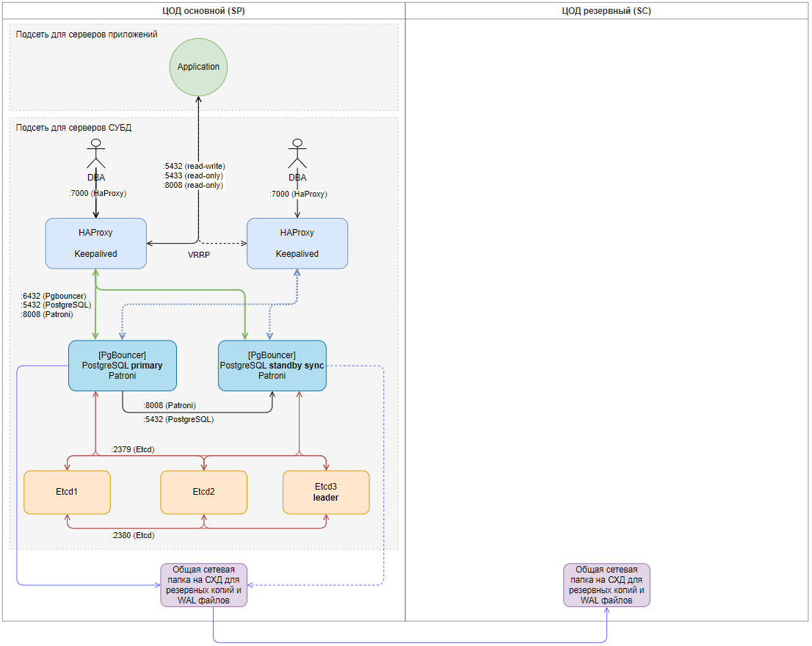Click the :2380 (Etcd) port label

pos(133,536)
